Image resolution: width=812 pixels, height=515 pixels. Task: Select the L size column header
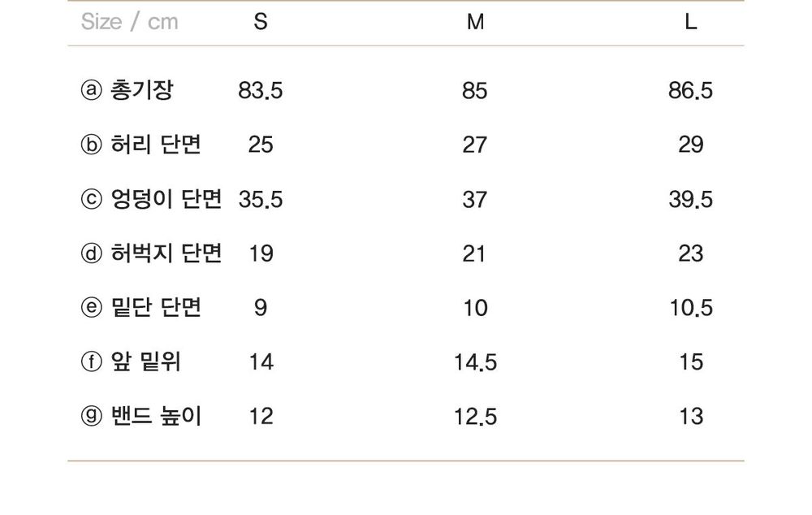tap(691, 22)
